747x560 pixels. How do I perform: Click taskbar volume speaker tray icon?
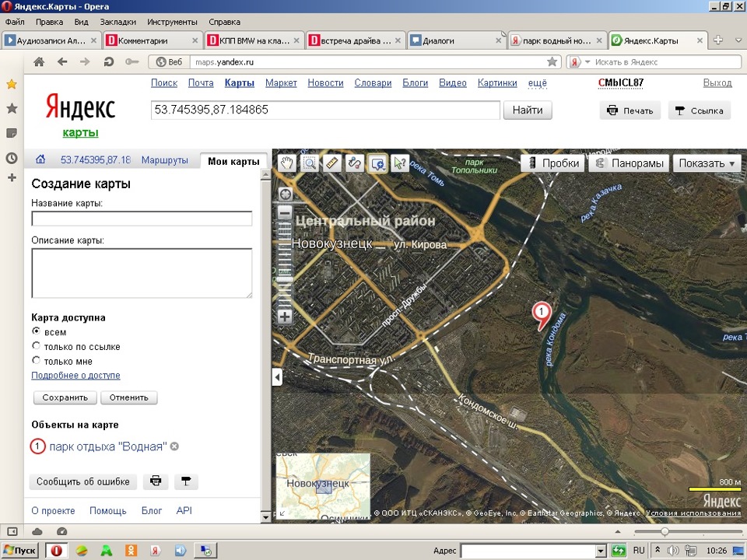pos(672,551)
